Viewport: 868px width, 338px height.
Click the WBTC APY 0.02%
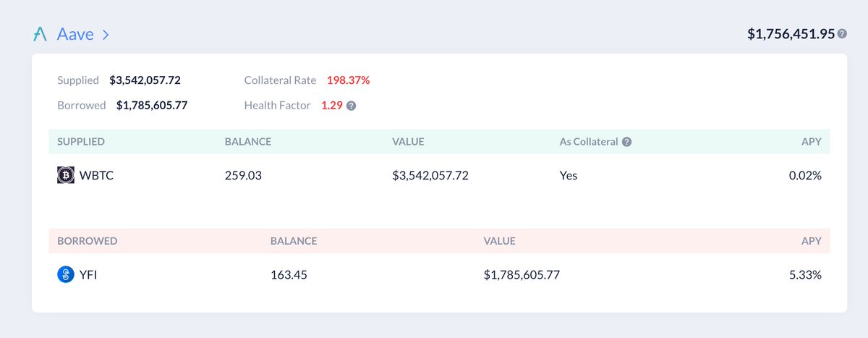pyautogui.click(x=805, y=175)
